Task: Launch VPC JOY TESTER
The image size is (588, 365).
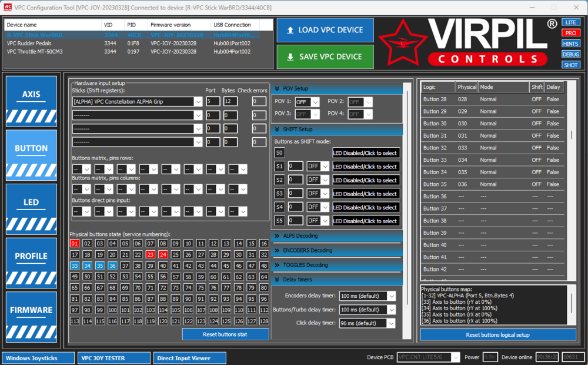Action: point(114,359)
